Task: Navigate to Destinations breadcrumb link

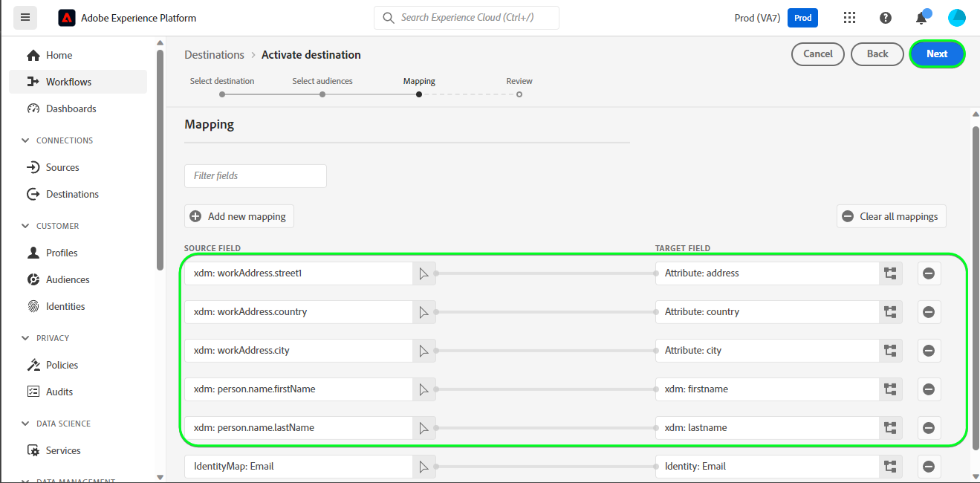Action: 214,55
